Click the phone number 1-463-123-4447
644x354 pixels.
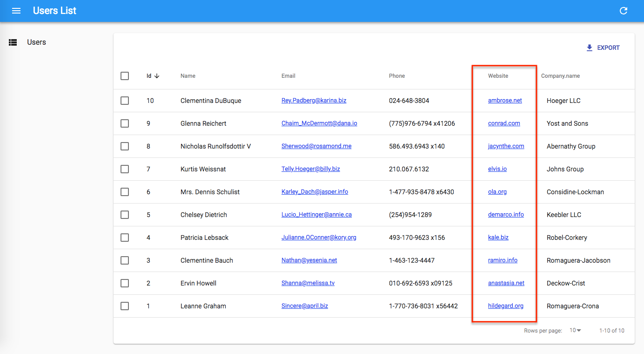tap(412, 260)
